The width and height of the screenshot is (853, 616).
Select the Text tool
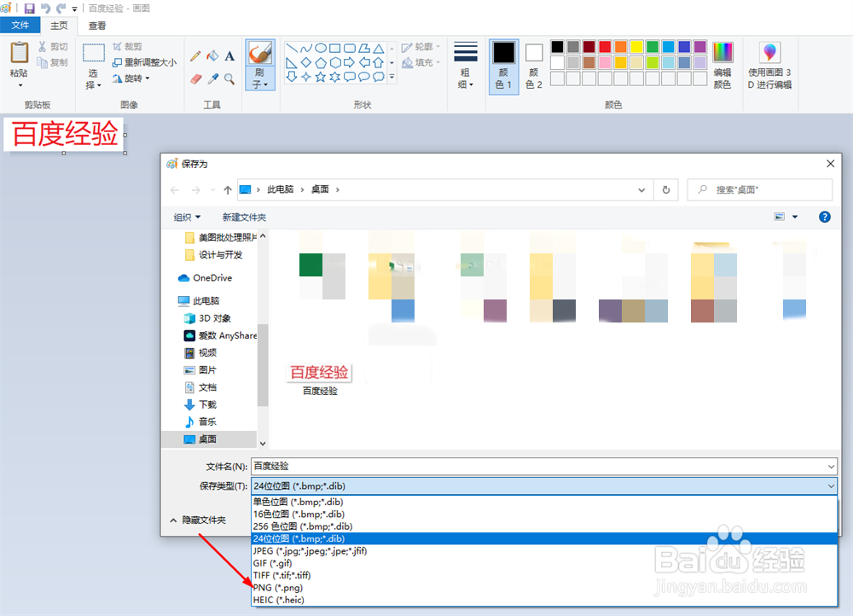(x=229, y=56)
